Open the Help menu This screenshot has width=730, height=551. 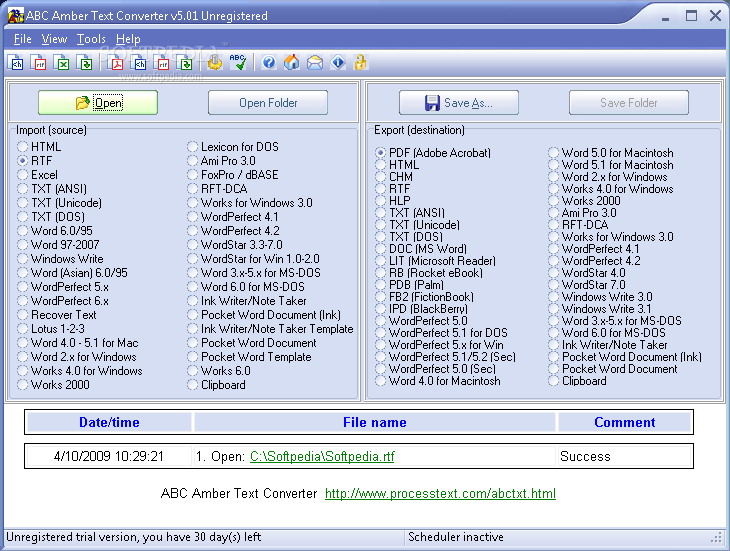point(128,39)
